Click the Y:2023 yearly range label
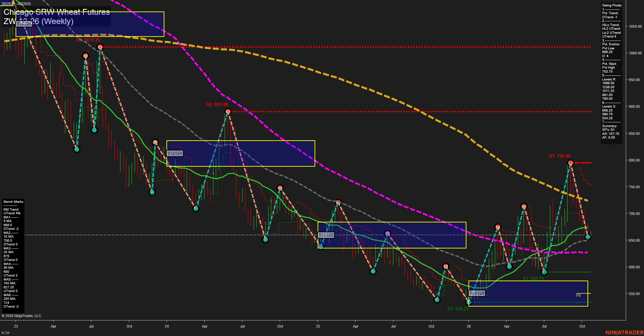Image resolution: width=644 pixels, height=336 pixels. click(24, 24)
